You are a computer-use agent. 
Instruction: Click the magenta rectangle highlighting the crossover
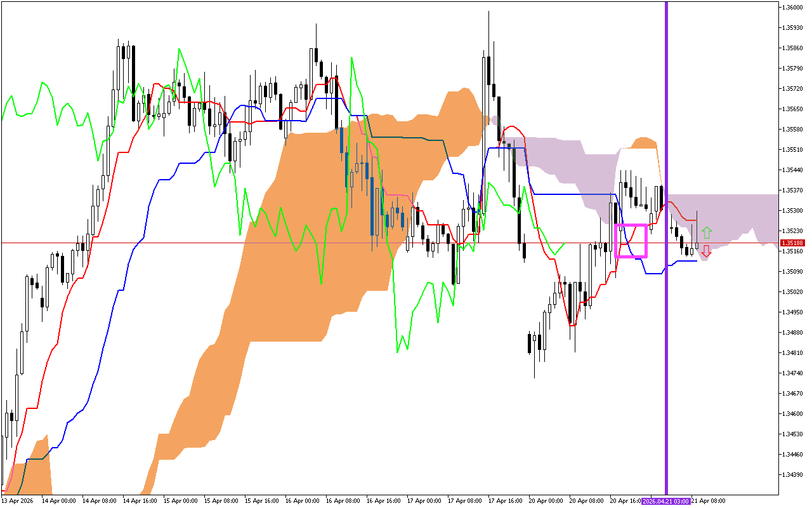coord(631,241)
